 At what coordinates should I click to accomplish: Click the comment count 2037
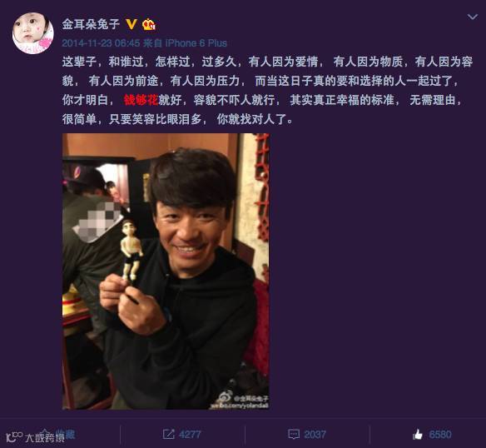(x=315, y=435)
